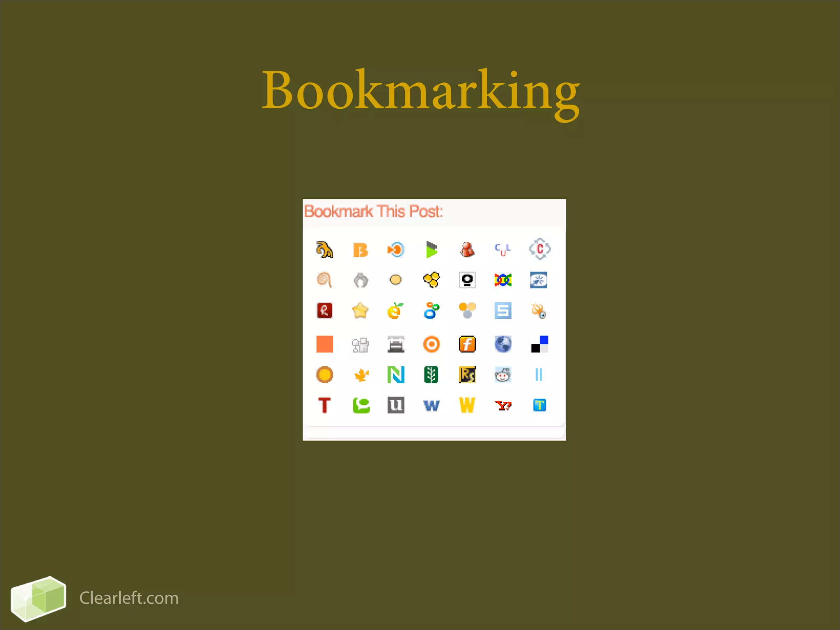Click the small tan oval bookmark icon
The width and height of the screenshot is (840, 630).
pyautogui.click(x=396, y=280)
